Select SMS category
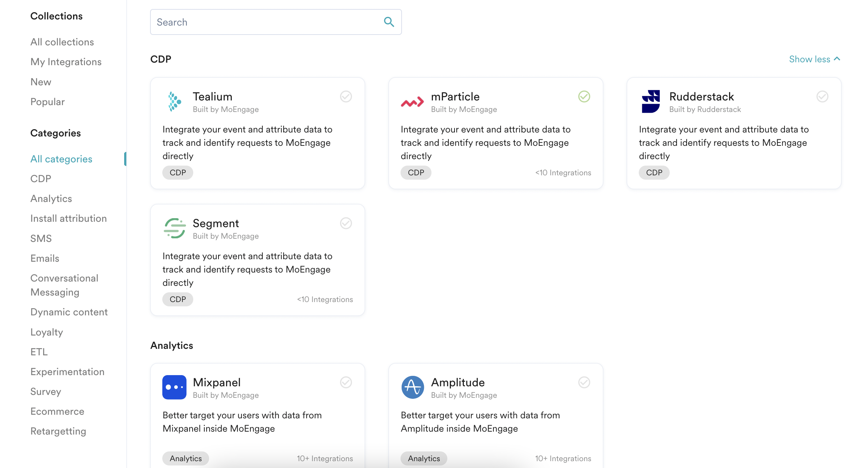Screen dimensions: 868x468 [x=41, y=239]
